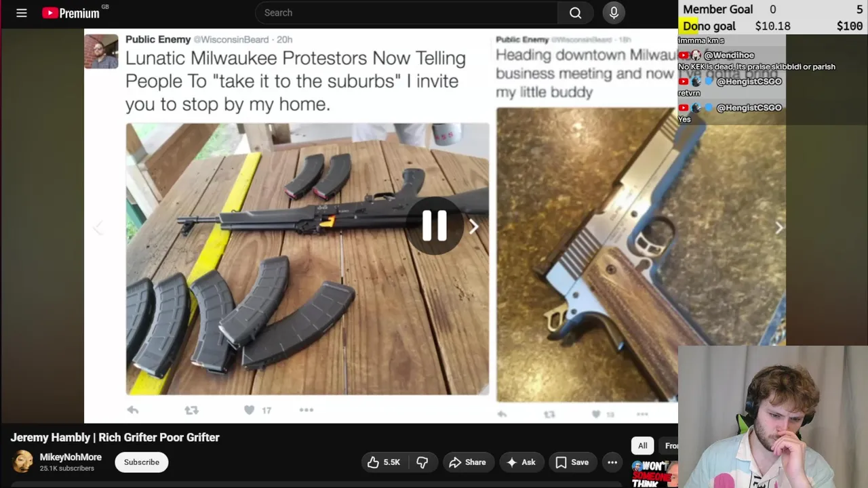Open the hamburger guide menu

[x=22, y=13]
